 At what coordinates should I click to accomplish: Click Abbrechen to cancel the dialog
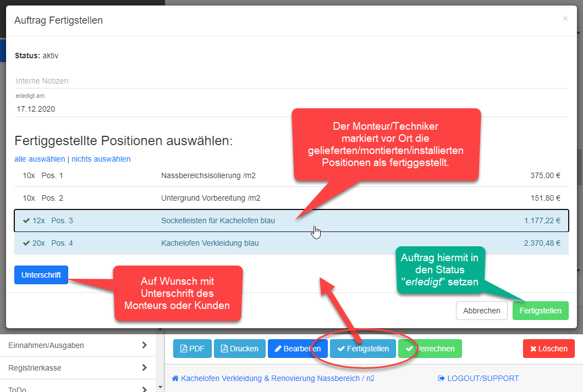click(481, 311)
